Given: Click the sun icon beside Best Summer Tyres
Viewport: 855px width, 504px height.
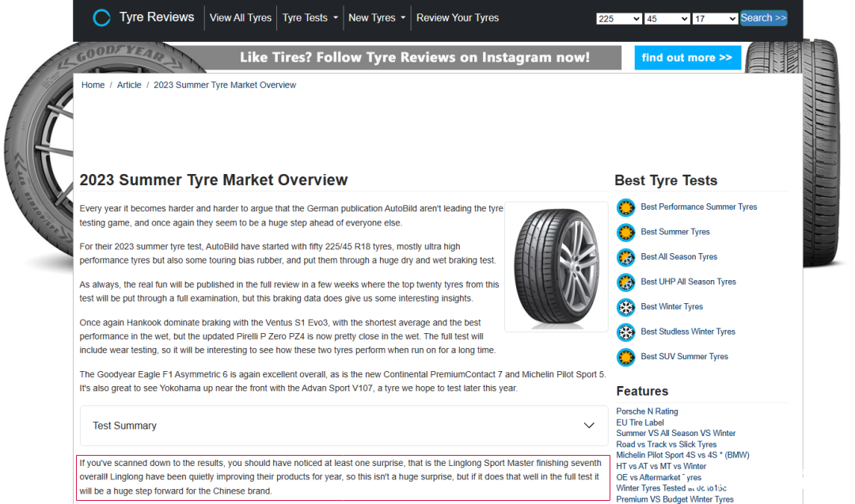Looking at the screenshot, I should tap(626, 233).
